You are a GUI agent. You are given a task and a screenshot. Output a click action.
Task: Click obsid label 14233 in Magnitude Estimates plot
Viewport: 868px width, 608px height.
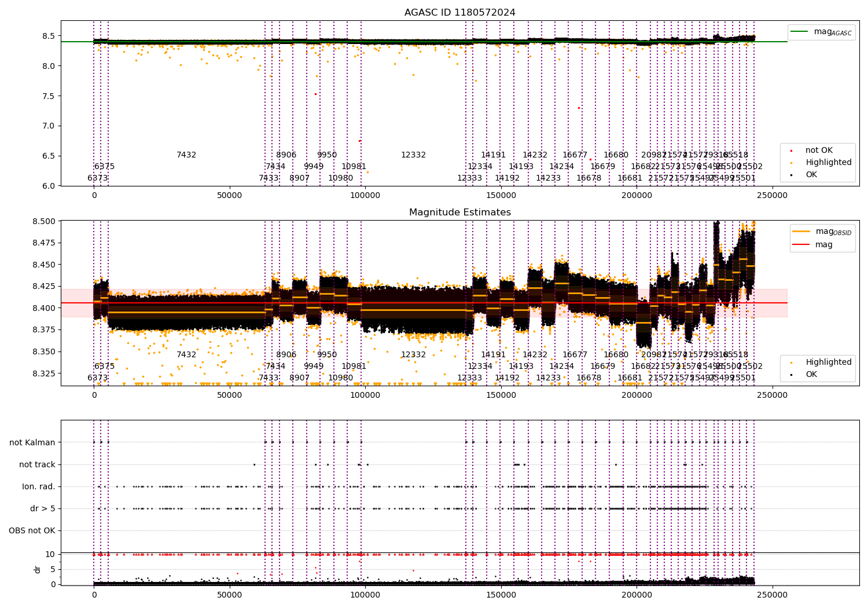pos(548,378)
